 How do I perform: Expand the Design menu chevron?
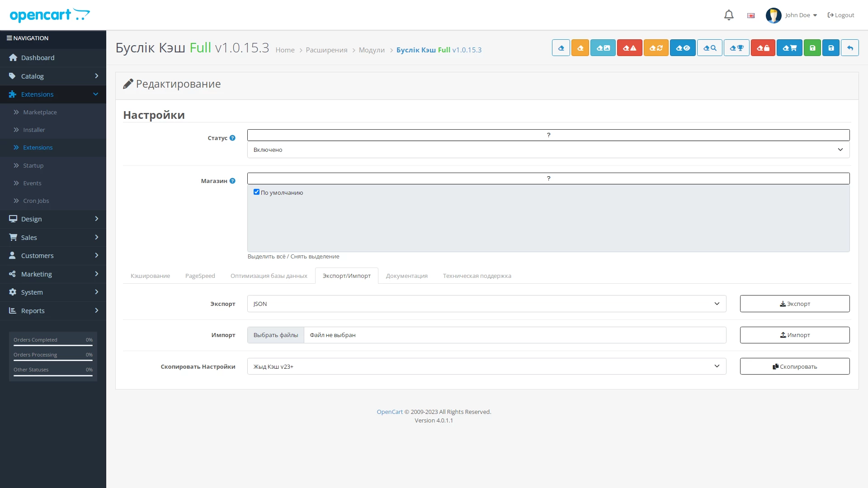pyautogui.click(x=96, y=219)
